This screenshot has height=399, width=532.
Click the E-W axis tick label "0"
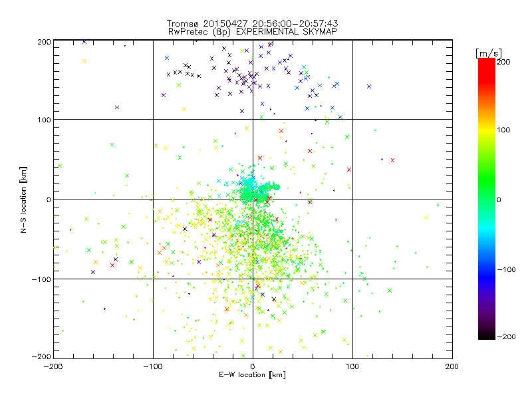click(253, 366)
